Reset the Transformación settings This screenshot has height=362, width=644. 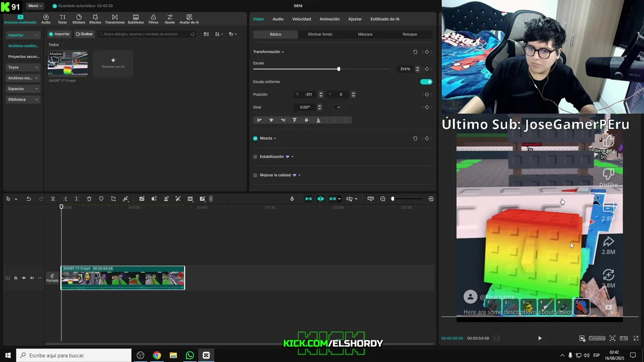coord(415,52)
